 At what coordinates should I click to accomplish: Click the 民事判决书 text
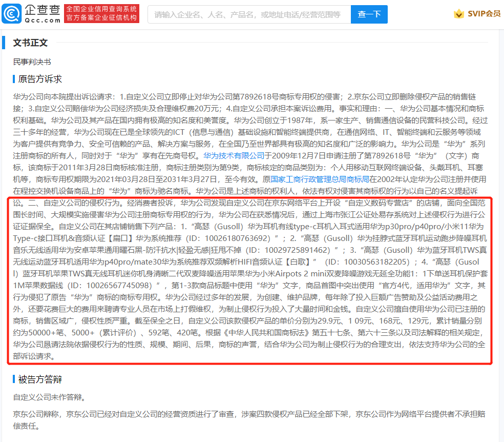pos(32,62)
